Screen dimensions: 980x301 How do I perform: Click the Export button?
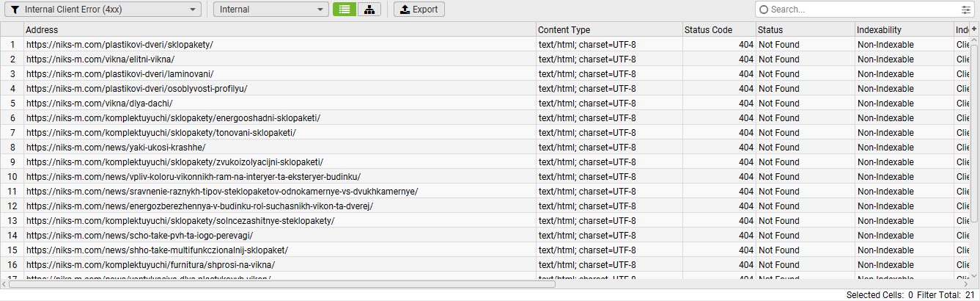[419, 10]
